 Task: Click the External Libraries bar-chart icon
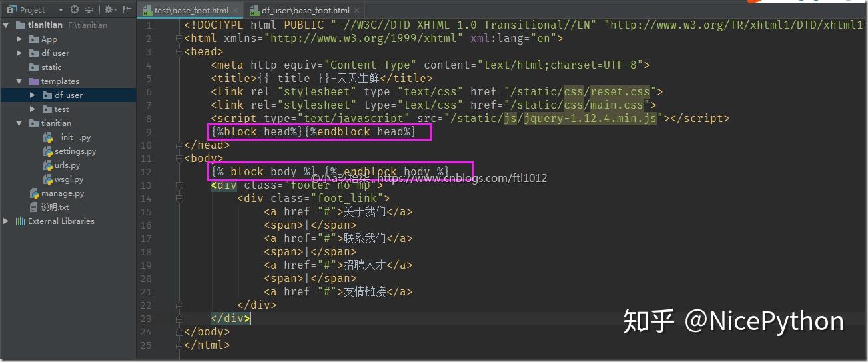click(21, 221)
